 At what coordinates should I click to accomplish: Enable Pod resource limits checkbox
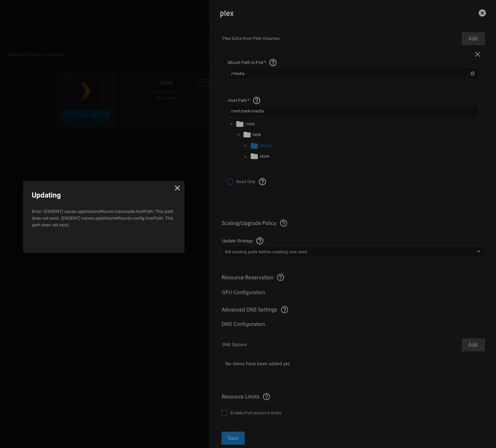[224, 413]
